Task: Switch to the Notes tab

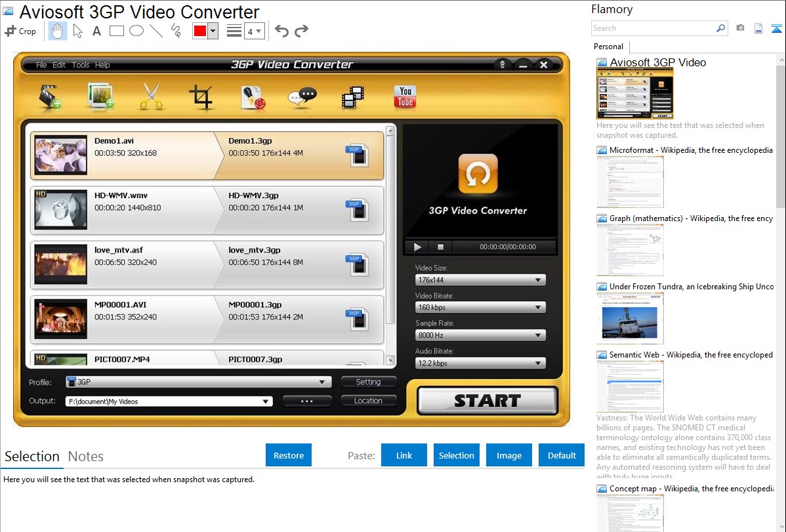Action: (86, 457)
